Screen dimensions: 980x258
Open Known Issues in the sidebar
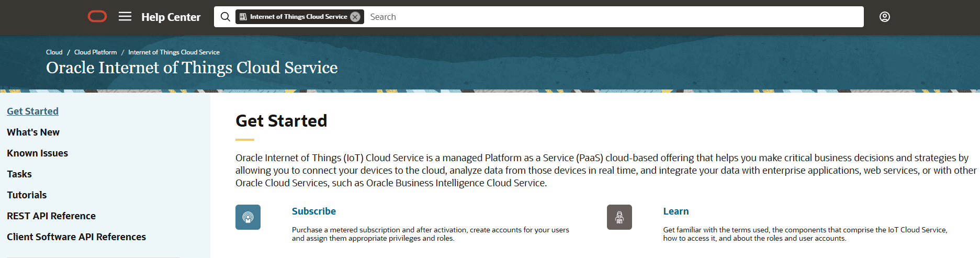pyautogui.click(x=37, y=153)
